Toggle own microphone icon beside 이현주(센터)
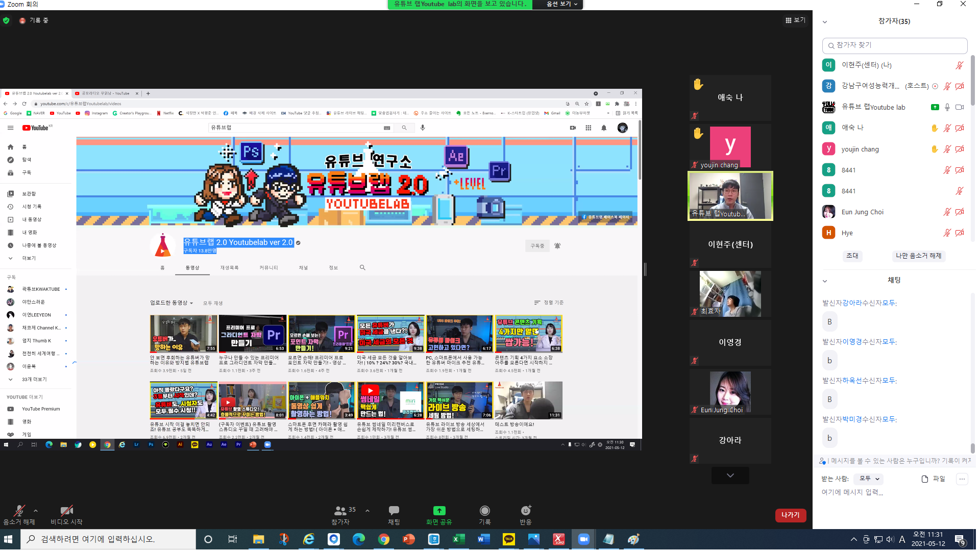 point(960,65)
